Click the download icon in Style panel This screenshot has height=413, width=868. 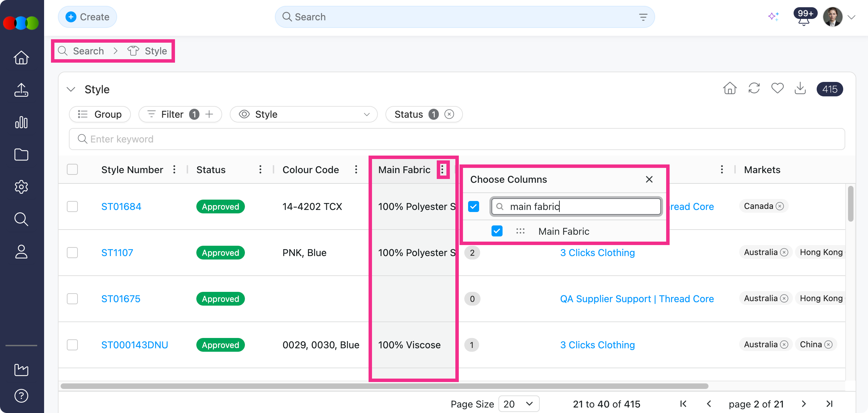pos(800,89)
